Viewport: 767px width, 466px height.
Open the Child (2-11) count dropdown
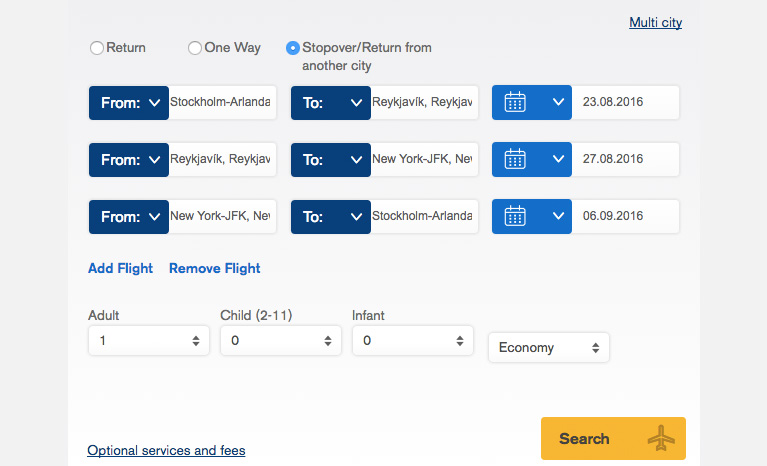tap(281, 341)
